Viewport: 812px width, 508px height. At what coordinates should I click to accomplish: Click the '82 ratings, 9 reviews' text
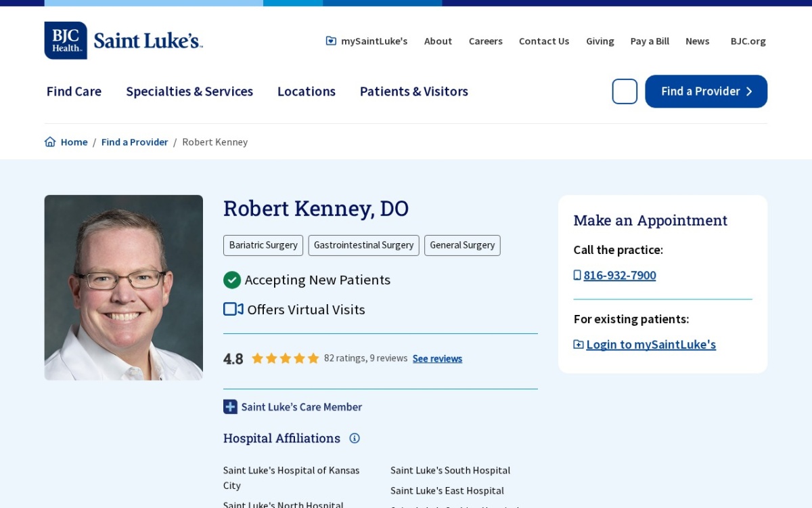(x=366, y=358)
